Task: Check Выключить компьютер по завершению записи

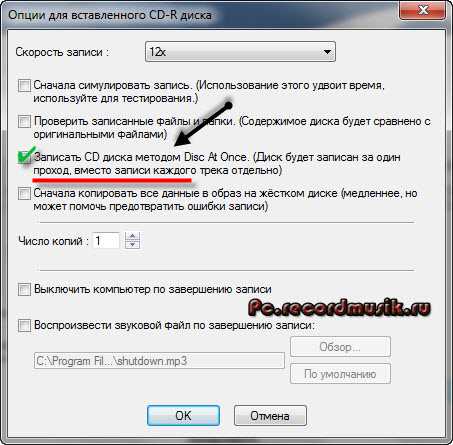Action: (x=24, y=289)
